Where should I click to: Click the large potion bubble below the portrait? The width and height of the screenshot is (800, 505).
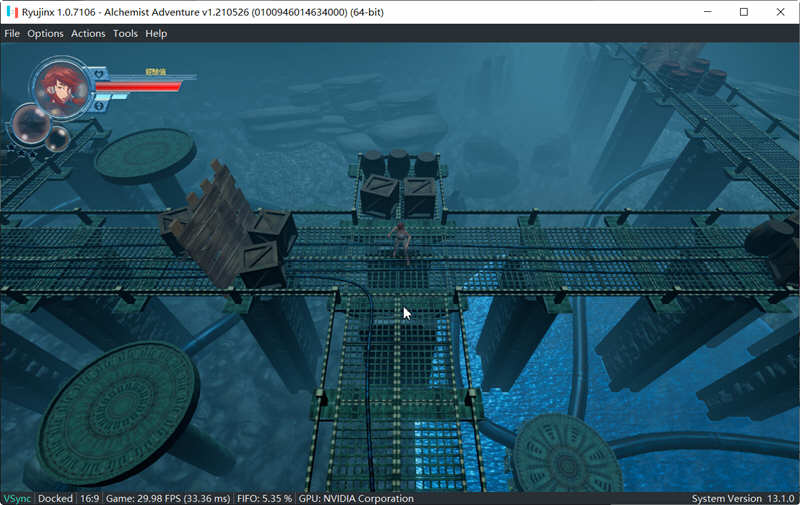[x=31, y=124]
